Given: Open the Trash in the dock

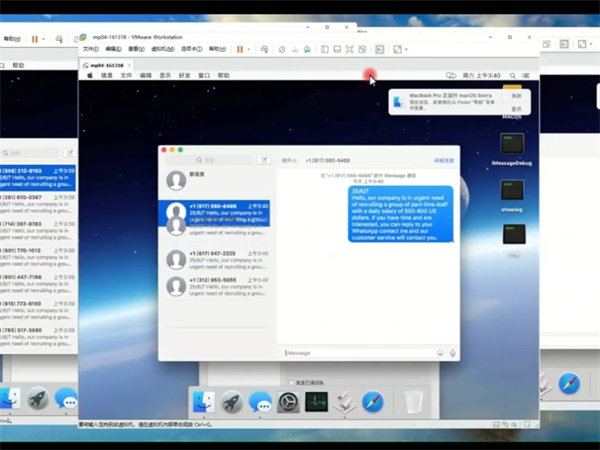Looking at the screenshot, I should [412, 403].
